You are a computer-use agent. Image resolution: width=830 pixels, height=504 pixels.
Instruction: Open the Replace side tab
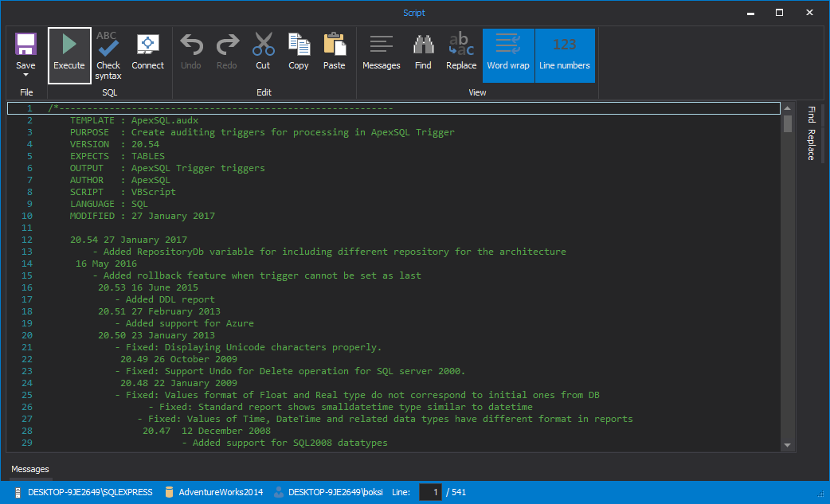[x=811, y=145]
